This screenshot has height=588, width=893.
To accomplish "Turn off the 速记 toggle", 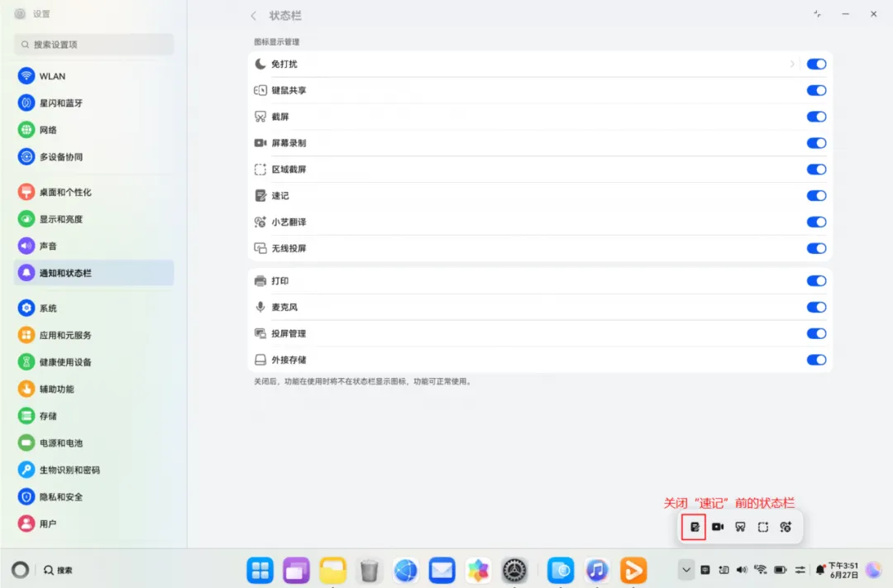I will 816,195.
